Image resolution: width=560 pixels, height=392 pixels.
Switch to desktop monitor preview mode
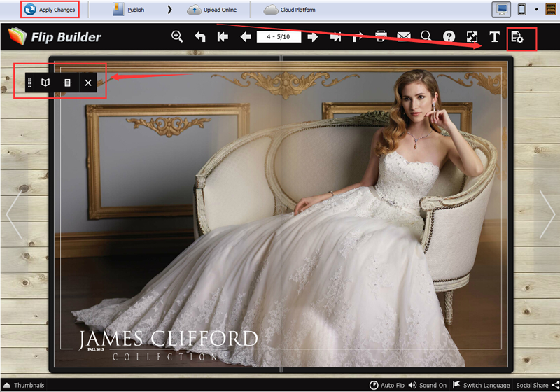click(501, 10)
